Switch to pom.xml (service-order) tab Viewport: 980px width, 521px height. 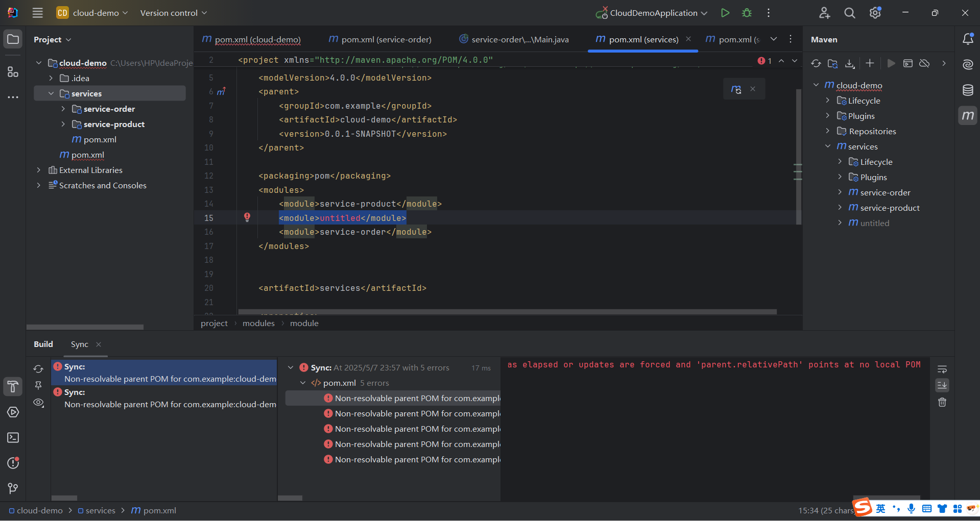380,39
